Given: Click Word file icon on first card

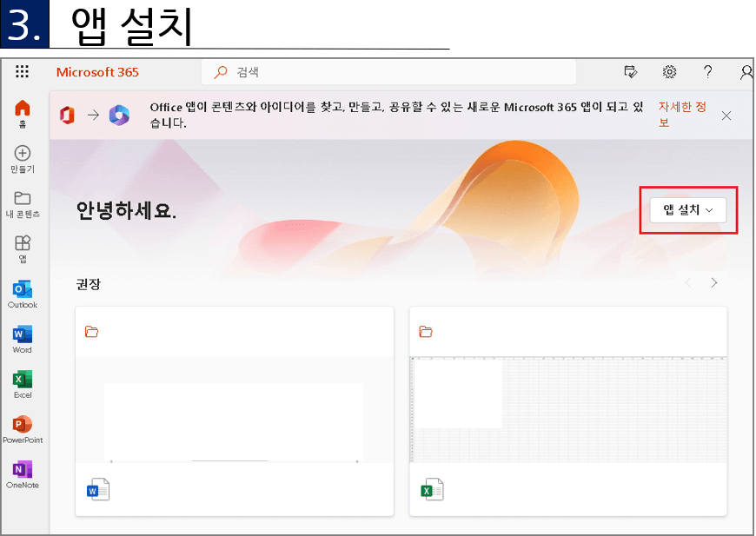Looking at the screenshot, I should click(98, 489).
